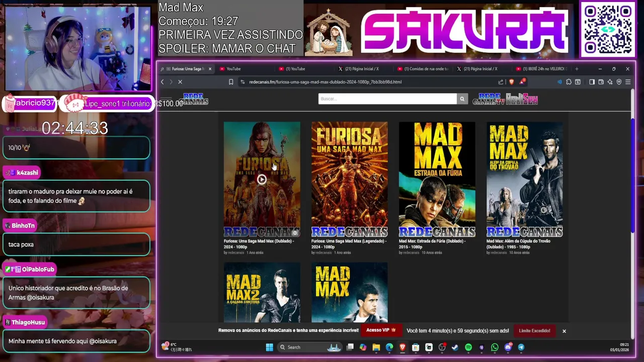The image size is (644, 362).
Task: Click the magnifier search button beside Buscar
Action: click(462, 99)
